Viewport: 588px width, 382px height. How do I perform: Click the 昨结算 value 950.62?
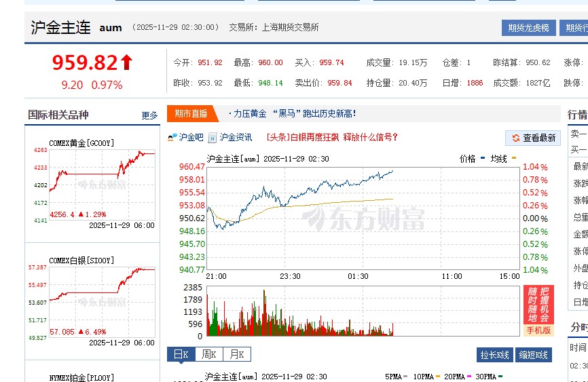(538, 62)
